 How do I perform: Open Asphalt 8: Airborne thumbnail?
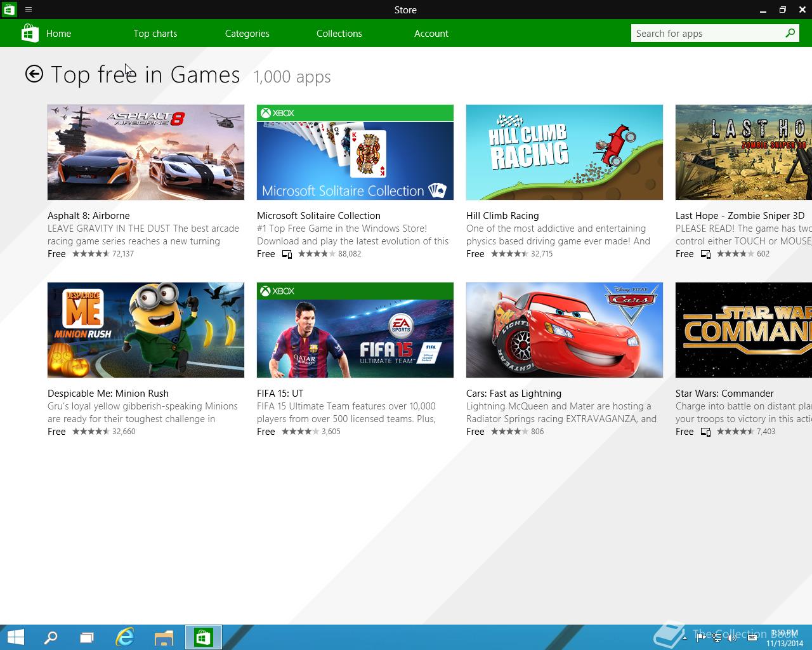(x=146, y=152)
